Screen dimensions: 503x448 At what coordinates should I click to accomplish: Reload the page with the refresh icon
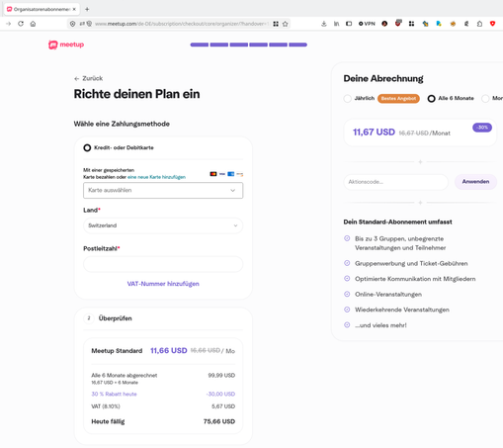tap(21, 24)
